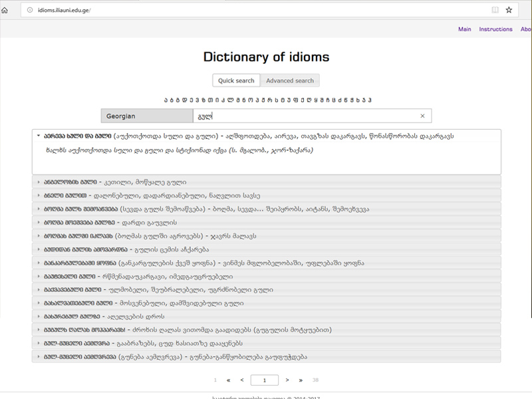The image size is (532, 399).
Task: Click the browser home icon
Action: (5, 10)
